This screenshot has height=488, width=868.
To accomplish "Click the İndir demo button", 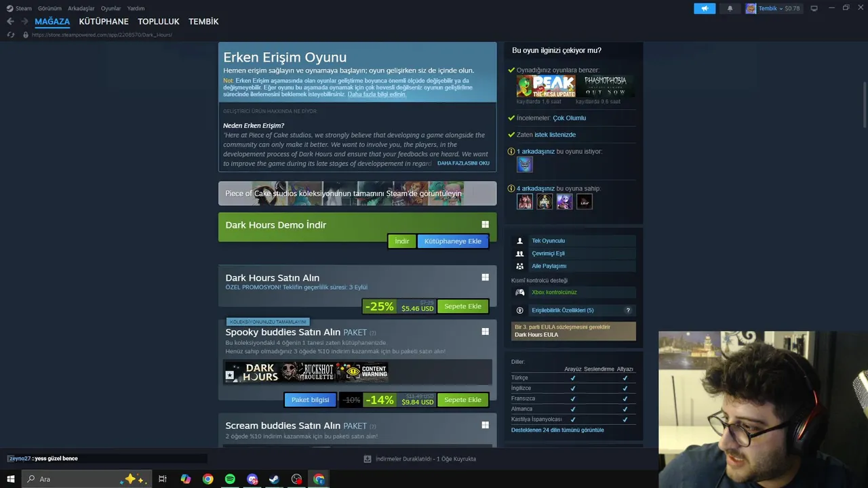I will click(402, 241).
